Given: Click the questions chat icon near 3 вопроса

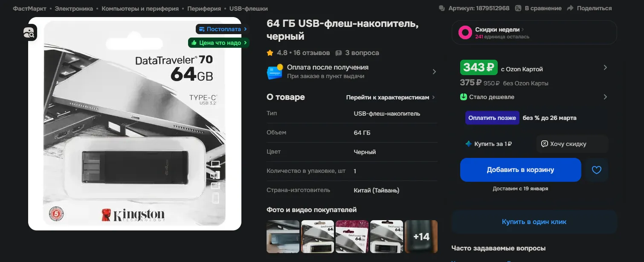Looking at the screenshot, I should [x=339, y=53].
